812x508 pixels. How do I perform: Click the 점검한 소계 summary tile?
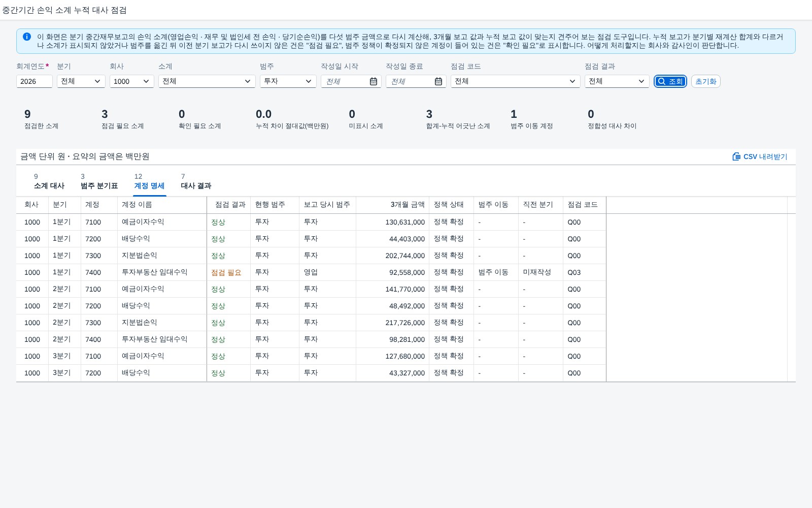pyautogui.click(x=41, y=119)
